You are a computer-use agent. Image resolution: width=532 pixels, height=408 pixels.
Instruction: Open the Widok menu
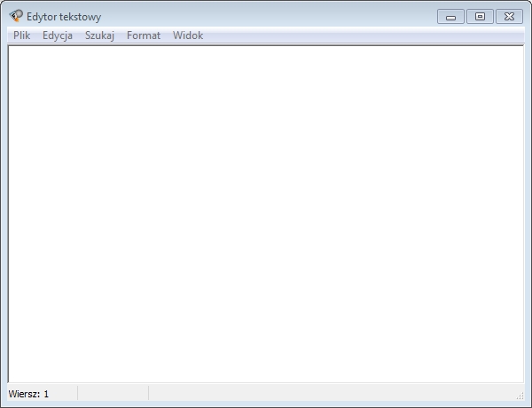(188, 35)
